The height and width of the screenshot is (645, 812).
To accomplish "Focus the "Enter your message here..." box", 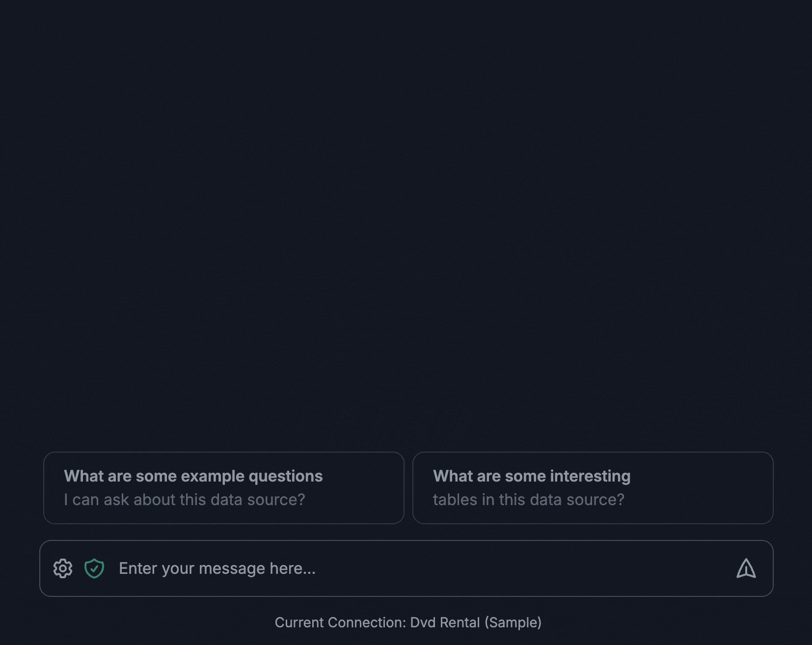I will (x=422, y=568).
